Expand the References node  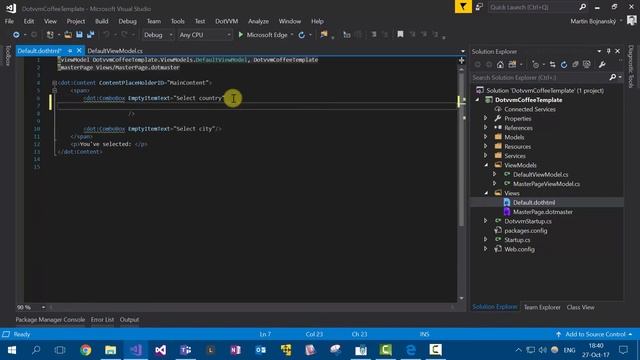pos(486,128)
